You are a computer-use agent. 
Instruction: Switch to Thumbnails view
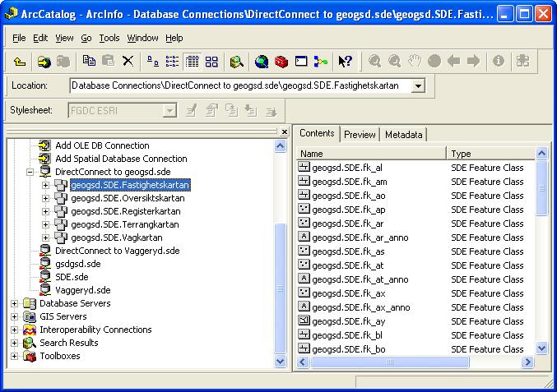211,62
